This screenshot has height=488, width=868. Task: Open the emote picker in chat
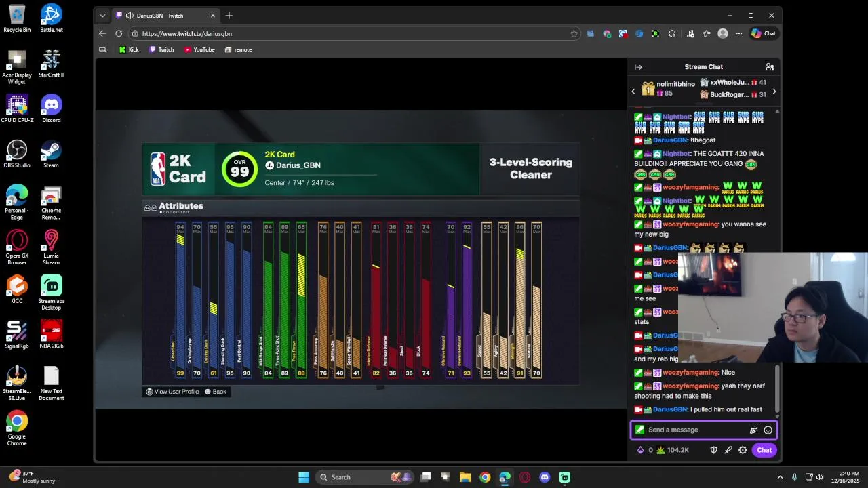768,430
